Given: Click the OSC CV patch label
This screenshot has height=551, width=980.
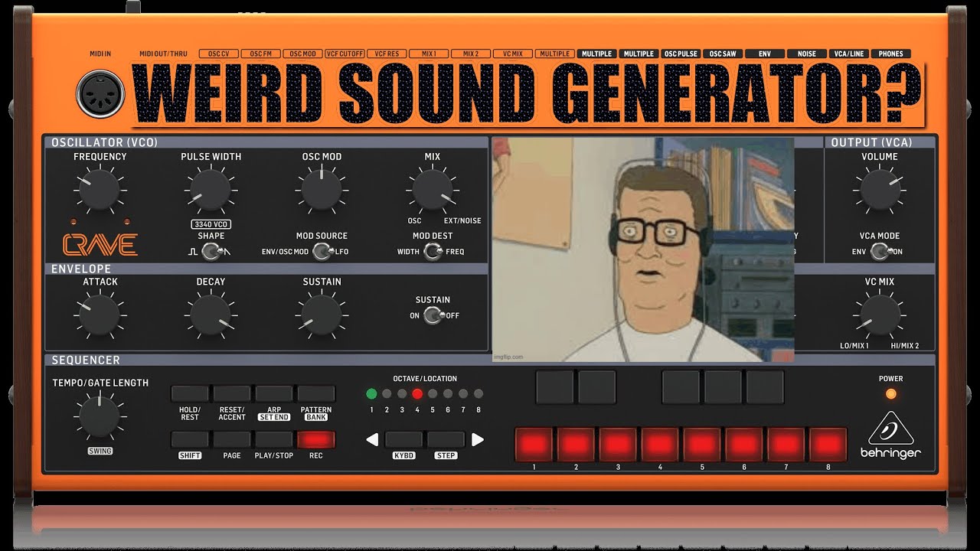Looking at the screenshot, I should [218, 54].
